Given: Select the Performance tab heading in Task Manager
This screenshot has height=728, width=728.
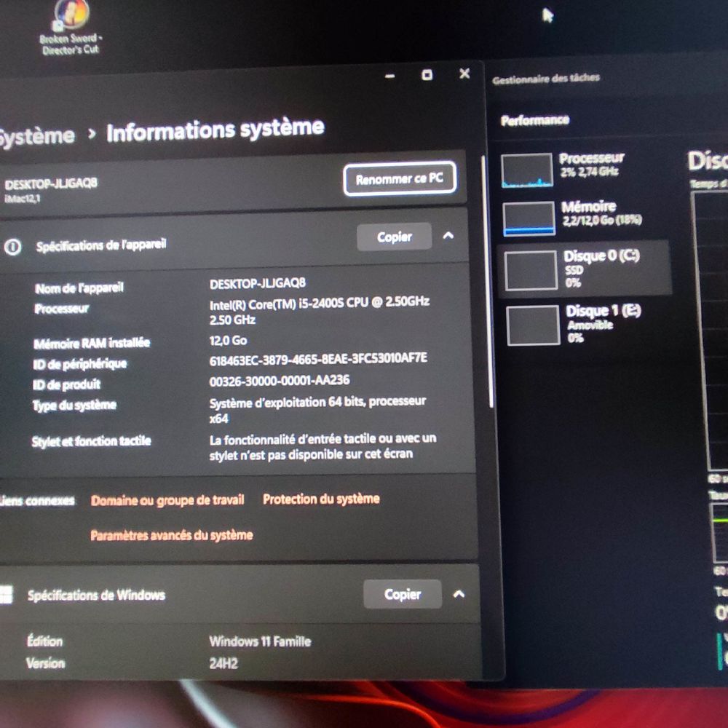Looking at the screenshot, I should click(x=535, y=120).
